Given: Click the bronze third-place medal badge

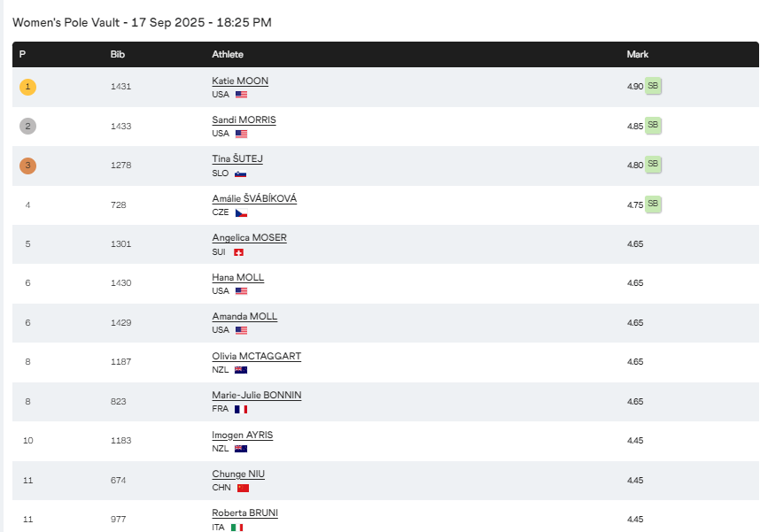Looking at the screenshot, I should 27,166.
